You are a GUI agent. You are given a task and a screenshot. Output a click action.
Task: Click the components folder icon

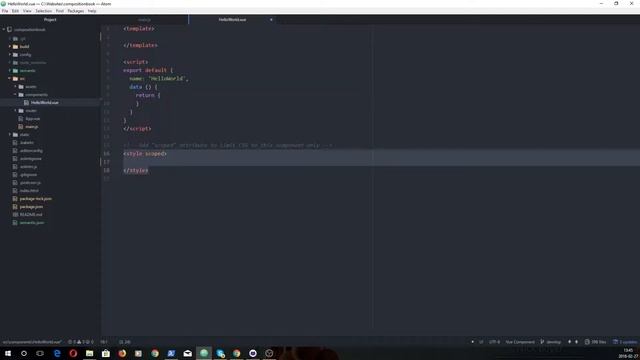[21, 95]
